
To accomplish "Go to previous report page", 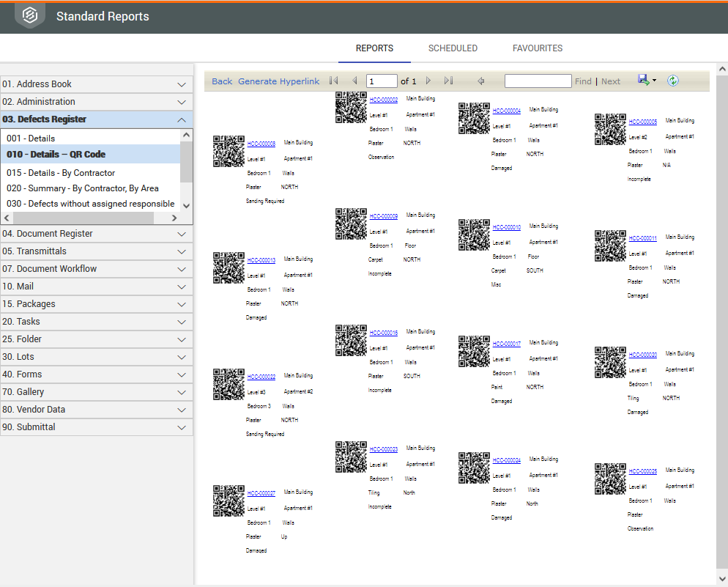I will [354, 81].
